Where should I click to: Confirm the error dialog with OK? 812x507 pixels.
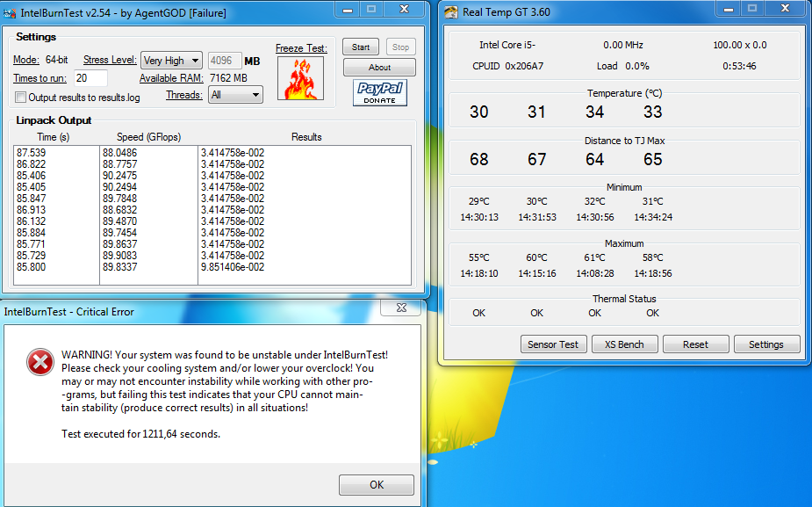pos(377,485)
